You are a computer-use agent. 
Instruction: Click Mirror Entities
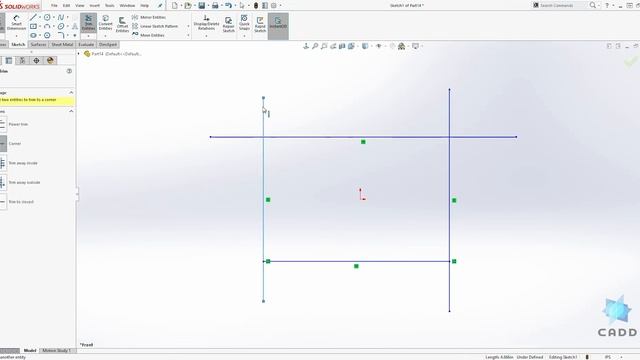[149, 17]
